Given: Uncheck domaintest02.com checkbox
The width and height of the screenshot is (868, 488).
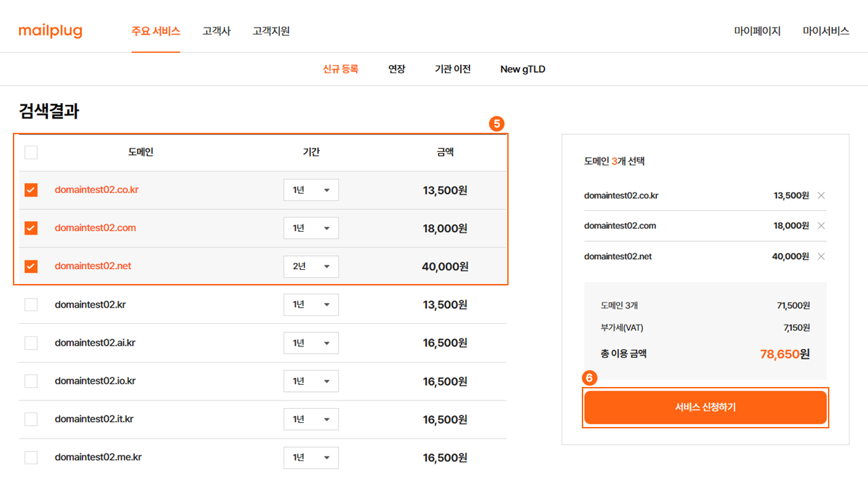Looking at the screenshot, I should 31,228.
